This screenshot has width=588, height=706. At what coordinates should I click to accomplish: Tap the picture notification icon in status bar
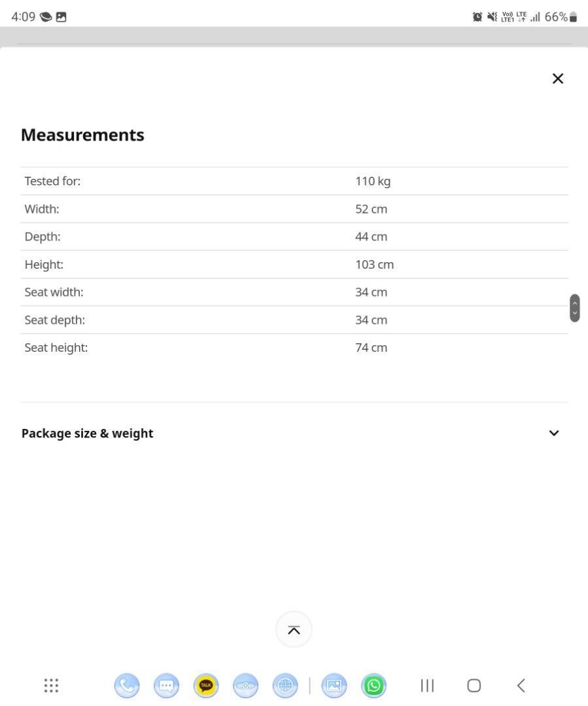tap(61, 17)
